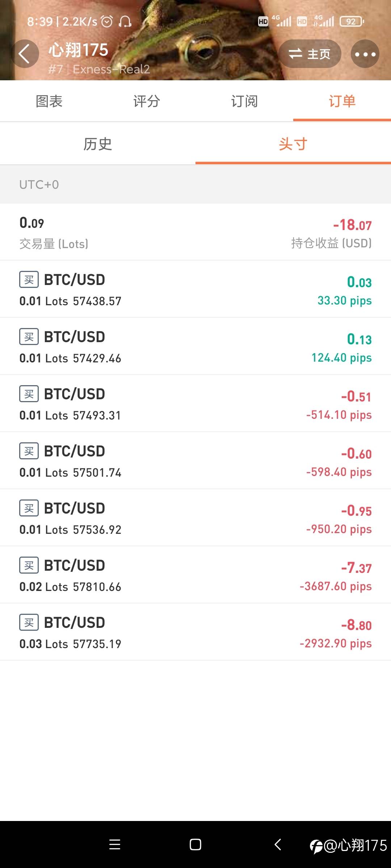Tap the 买 icon on 57501.74 position
Viewport: 391px width, 868px height.
[29, 451]
